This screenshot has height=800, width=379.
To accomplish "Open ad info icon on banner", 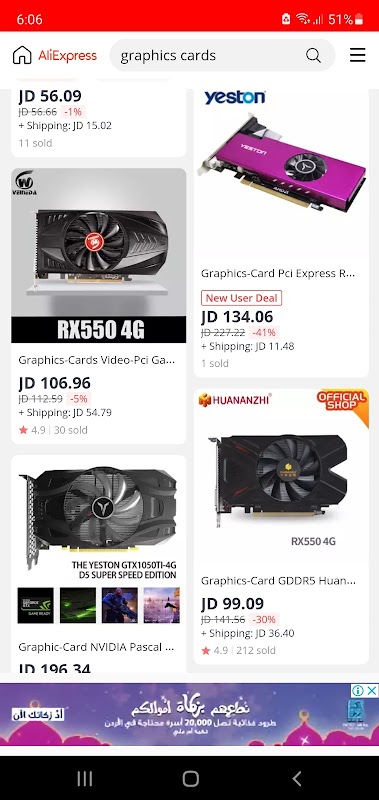I will pos(358,690).
